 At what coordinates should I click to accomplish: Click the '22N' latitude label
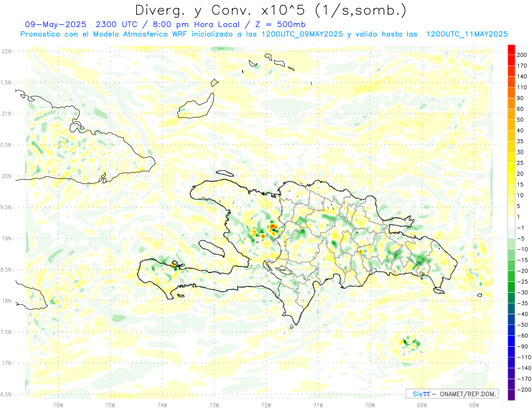point(7,51)
